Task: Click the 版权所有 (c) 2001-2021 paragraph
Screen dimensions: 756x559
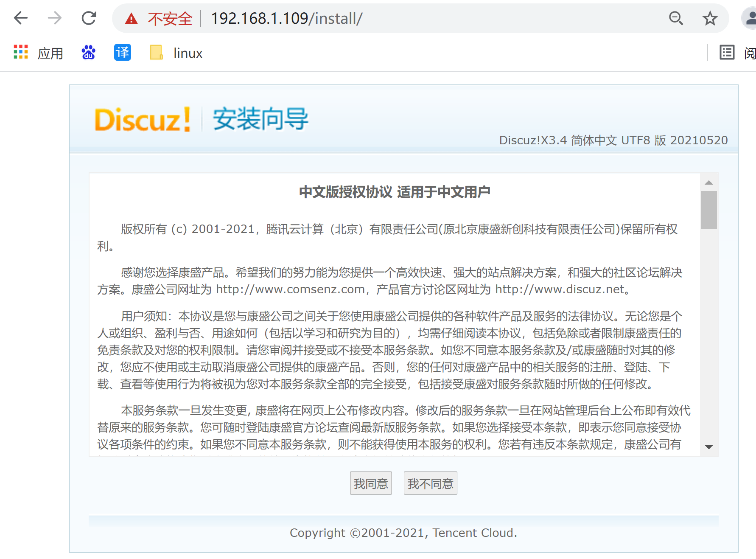Action: (388, 238)
